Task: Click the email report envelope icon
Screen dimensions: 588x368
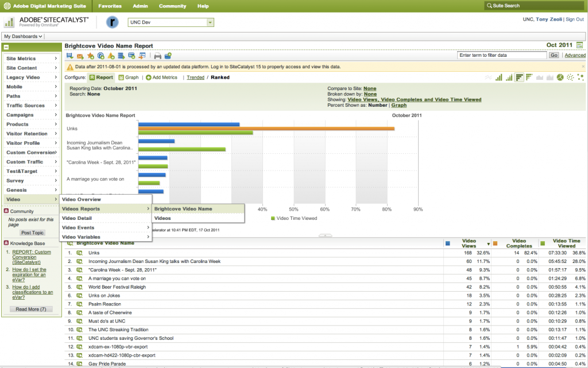Action: (80, 56)
